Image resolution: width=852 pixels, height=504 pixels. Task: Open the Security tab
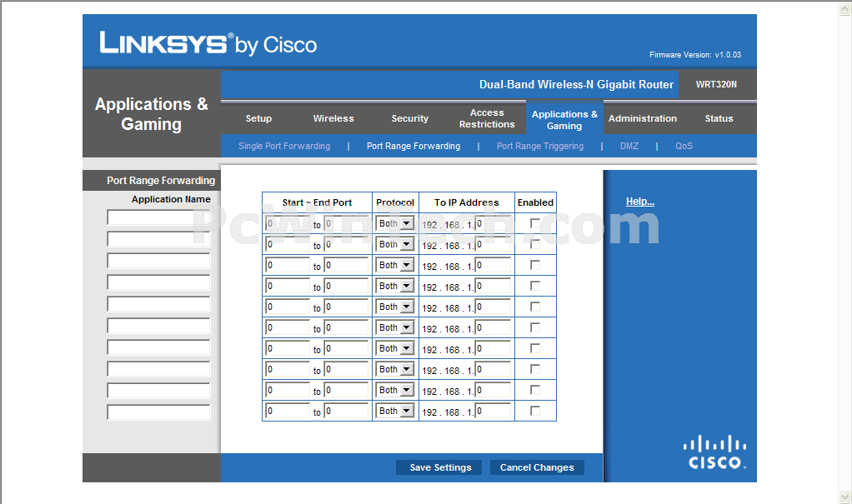410,118
